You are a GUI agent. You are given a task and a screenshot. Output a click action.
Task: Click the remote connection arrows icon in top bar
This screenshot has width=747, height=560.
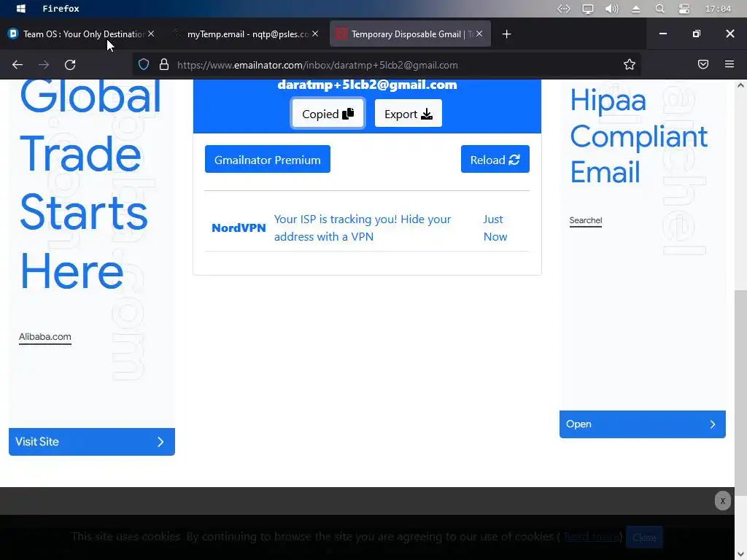[564, 9]
